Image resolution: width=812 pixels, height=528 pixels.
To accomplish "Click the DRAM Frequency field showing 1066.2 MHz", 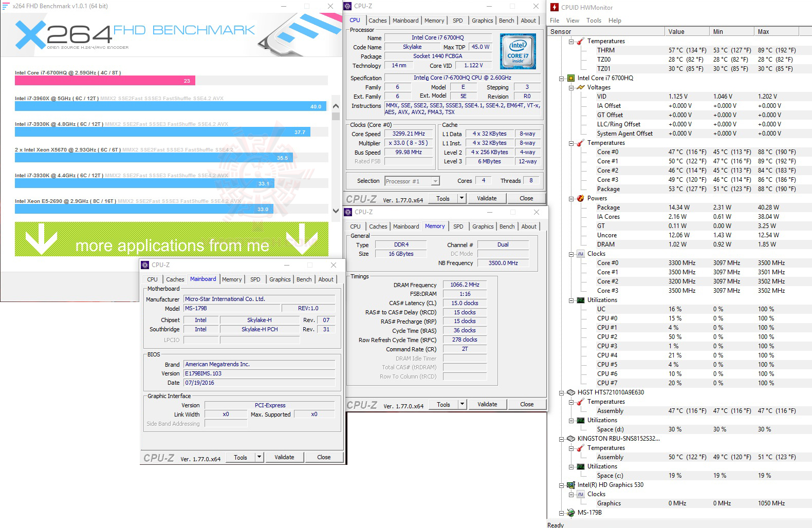I will 465,285.
